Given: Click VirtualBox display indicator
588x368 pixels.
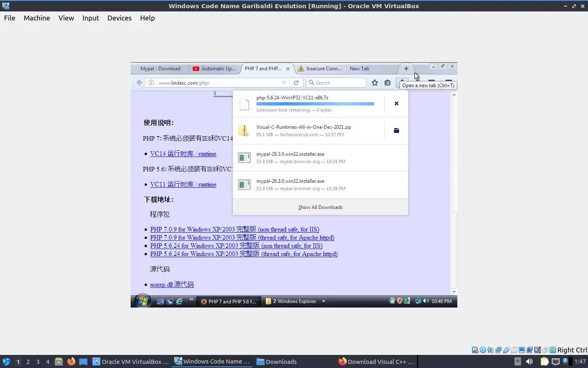Looking at the screenshot, I should point(521,350).
